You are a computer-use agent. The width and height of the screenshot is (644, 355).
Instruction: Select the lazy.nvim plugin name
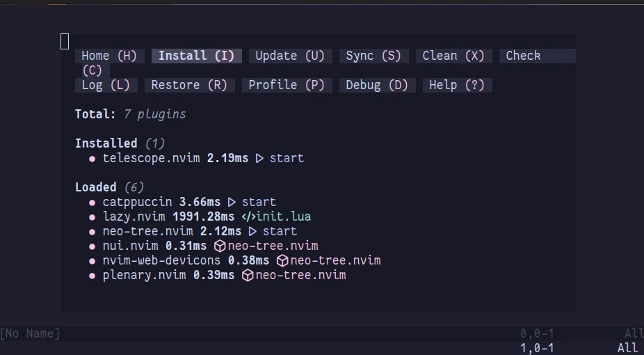coord(134,216)
